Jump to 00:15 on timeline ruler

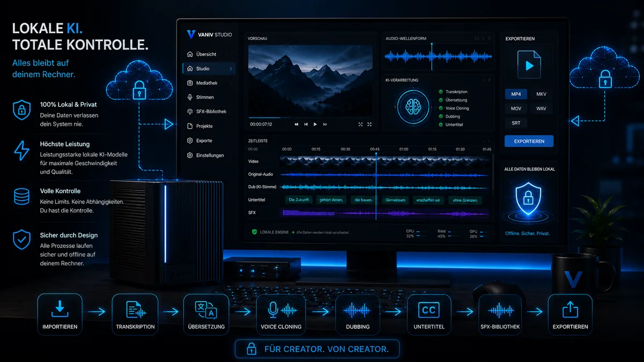[x=316, y=149]
